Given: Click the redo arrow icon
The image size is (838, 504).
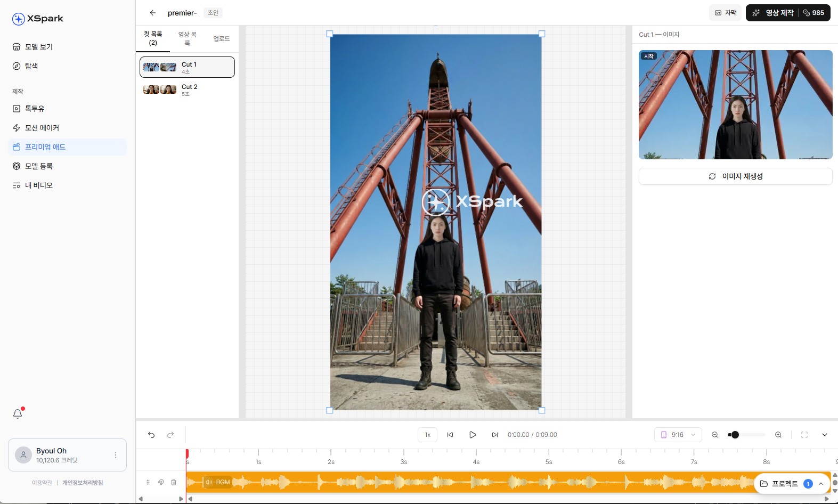Looking at the screenshot, I should click(x=170, y=435).
